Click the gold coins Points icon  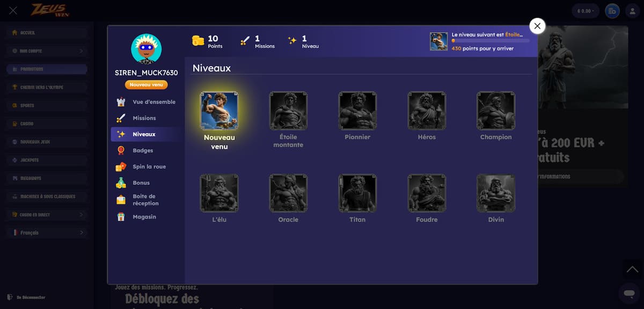[x=198, y=41]
